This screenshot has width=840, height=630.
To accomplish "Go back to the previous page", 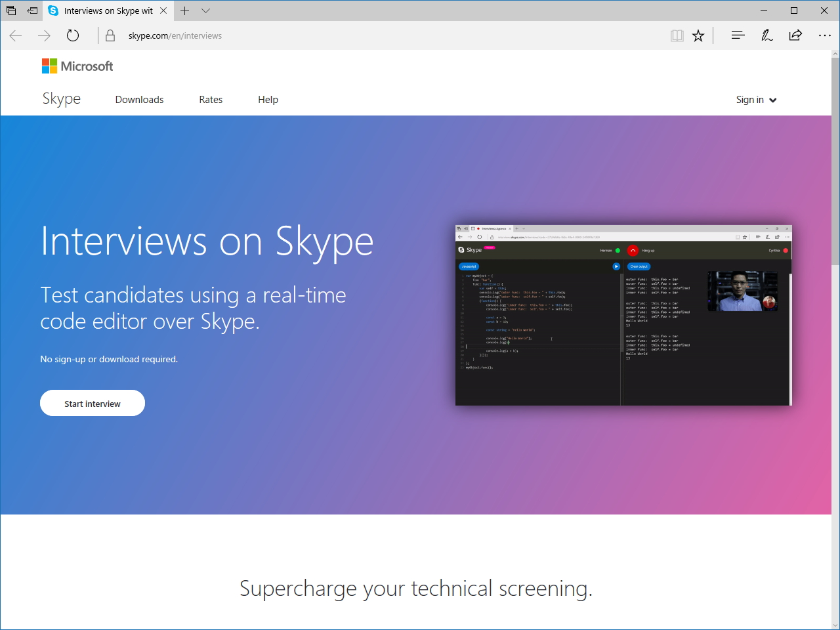I will click(15, 35).
